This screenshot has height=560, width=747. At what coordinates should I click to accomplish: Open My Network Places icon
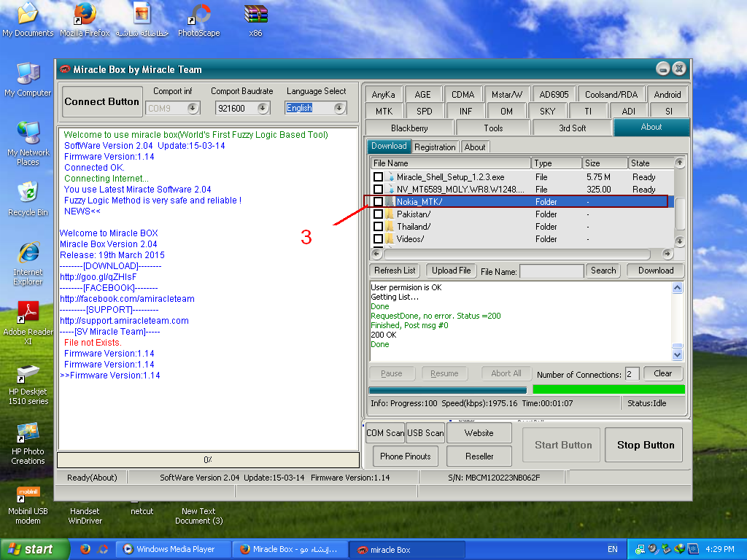[x=28, y=143]
